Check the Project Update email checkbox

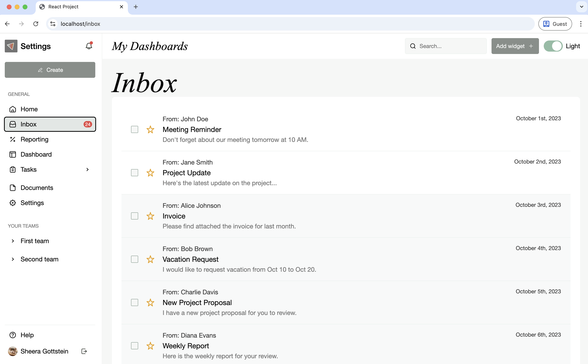tap(135, 173)
